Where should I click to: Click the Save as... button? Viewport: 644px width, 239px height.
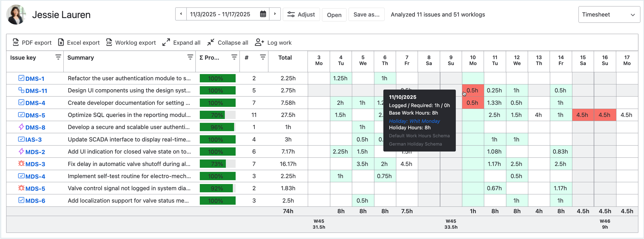(366, 15)
